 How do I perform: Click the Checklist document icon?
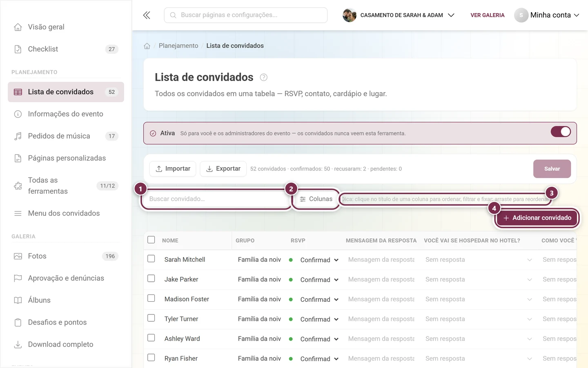point(18,49)
